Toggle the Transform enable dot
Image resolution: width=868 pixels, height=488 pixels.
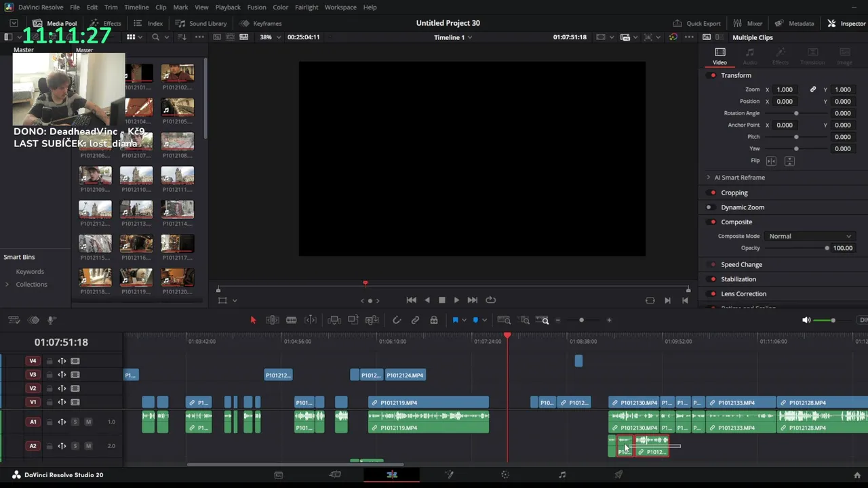point(713,75)
